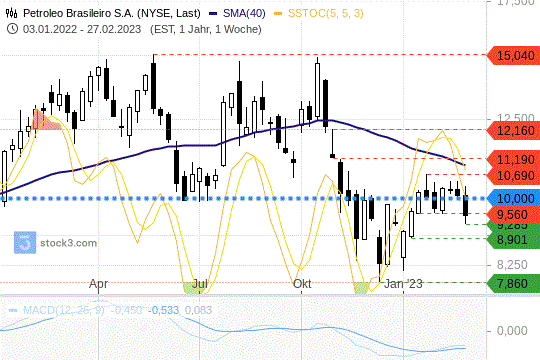Click the 9,560 red price tag
The width and height of the screenshot is (540, 360).
[x=513, y=215]
